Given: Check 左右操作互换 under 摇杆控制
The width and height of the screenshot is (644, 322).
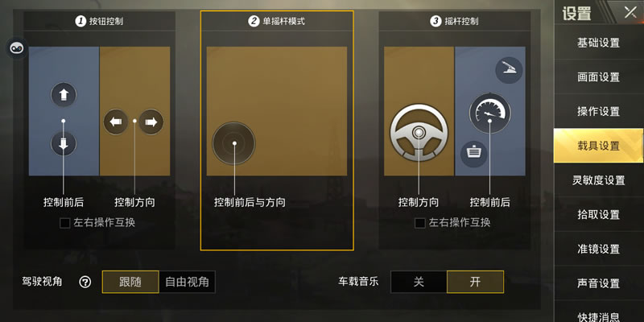Looking at the screenshot, I should [419, 223].
